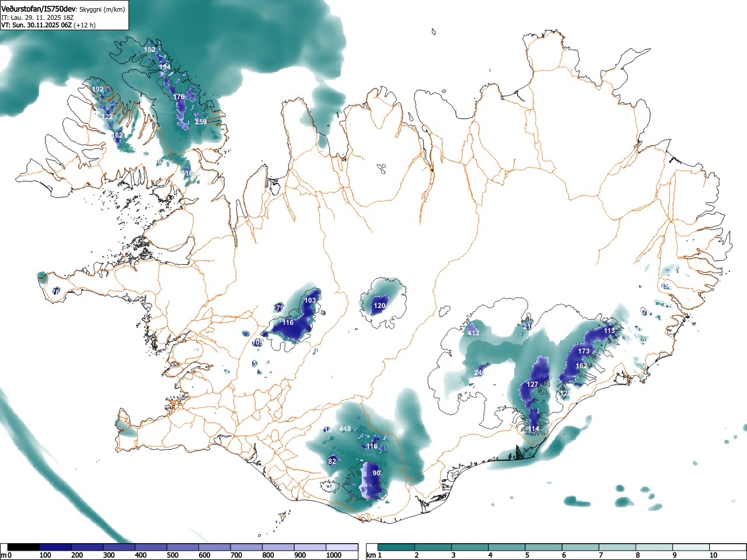Click the '113' map value

click(609, 331)
